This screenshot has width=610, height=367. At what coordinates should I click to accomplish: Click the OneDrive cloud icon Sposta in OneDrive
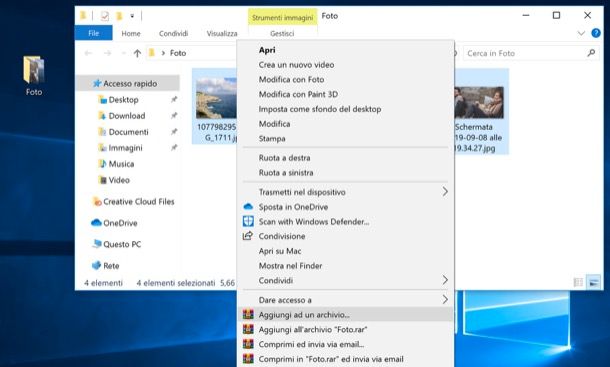point(248,207)
